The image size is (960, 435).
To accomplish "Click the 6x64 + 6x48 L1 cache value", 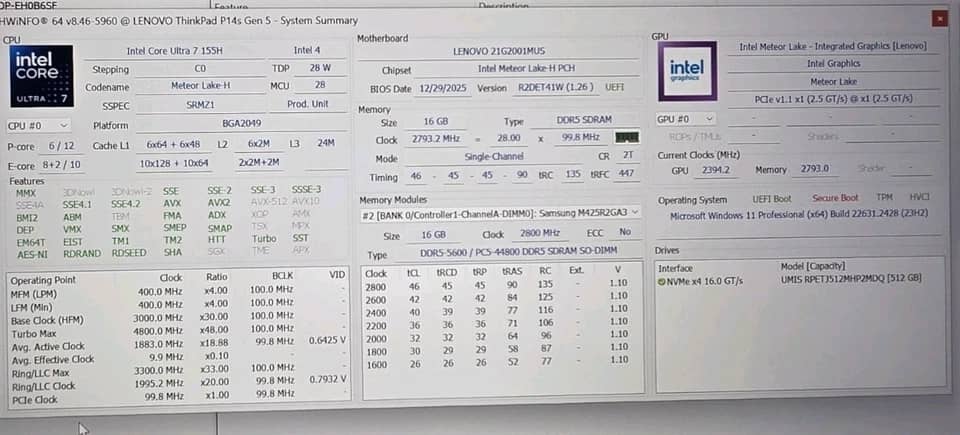I will point(173,145).
